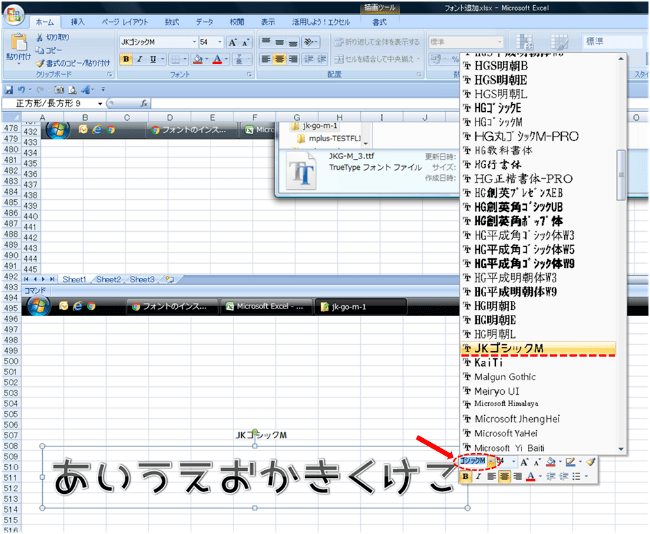
Task: Open ribbon font size dropdown showing 54
Action: coord(220,42)
